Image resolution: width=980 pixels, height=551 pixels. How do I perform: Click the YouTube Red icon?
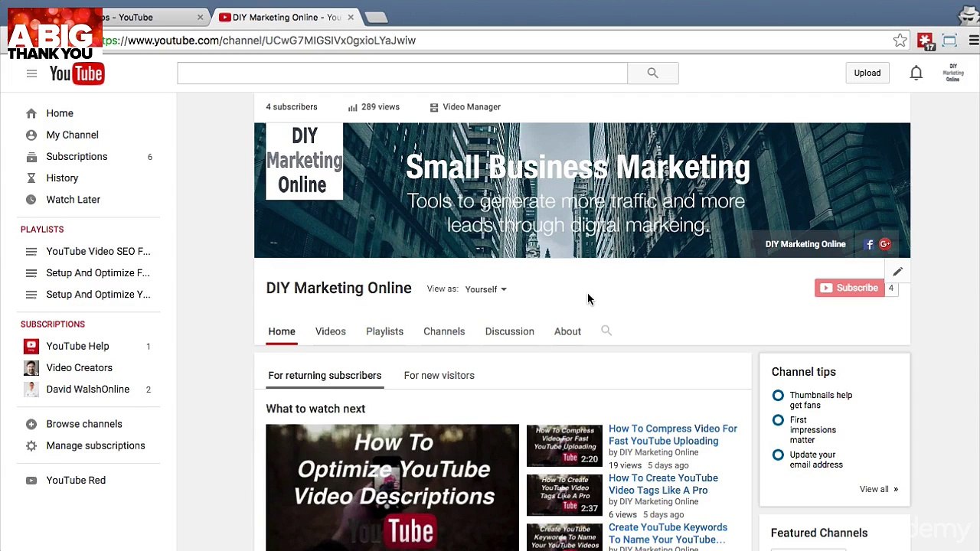[x=31, y=481]
